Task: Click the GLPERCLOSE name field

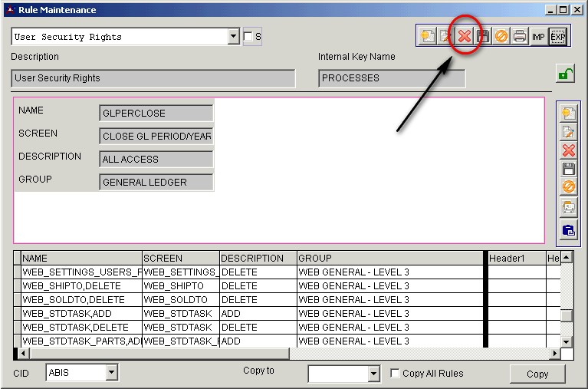Action: (156, 114)
